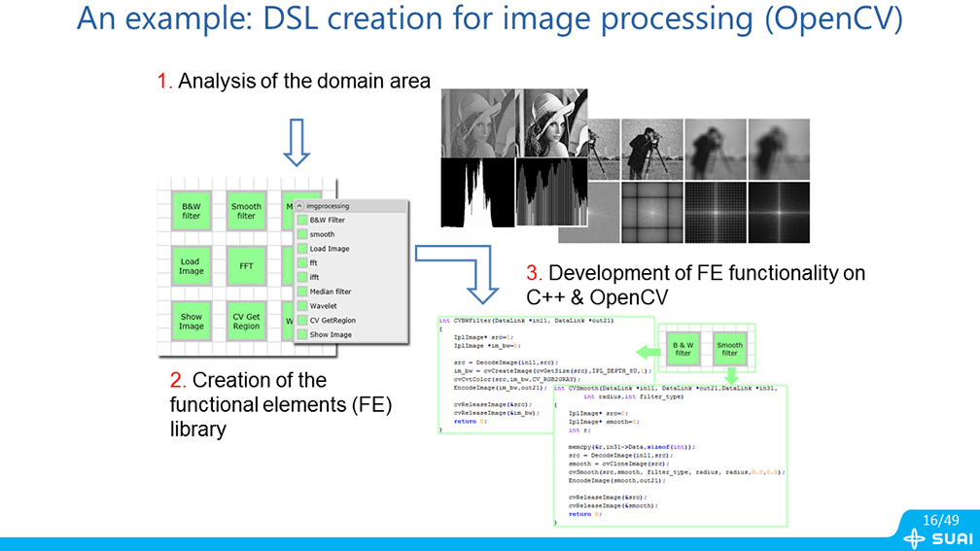The image size is (980, 551).
Task: Click the Load Image block
Action: pos(192,265)
